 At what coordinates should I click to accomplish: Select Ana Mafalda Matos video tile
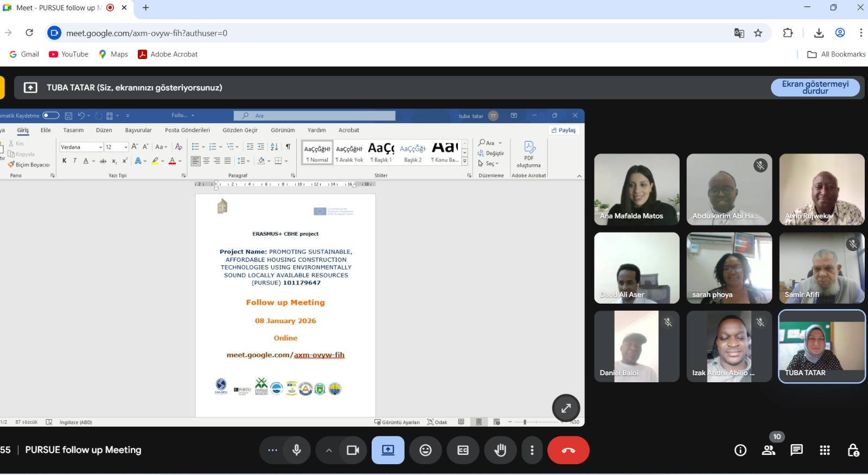pos(637,189)
